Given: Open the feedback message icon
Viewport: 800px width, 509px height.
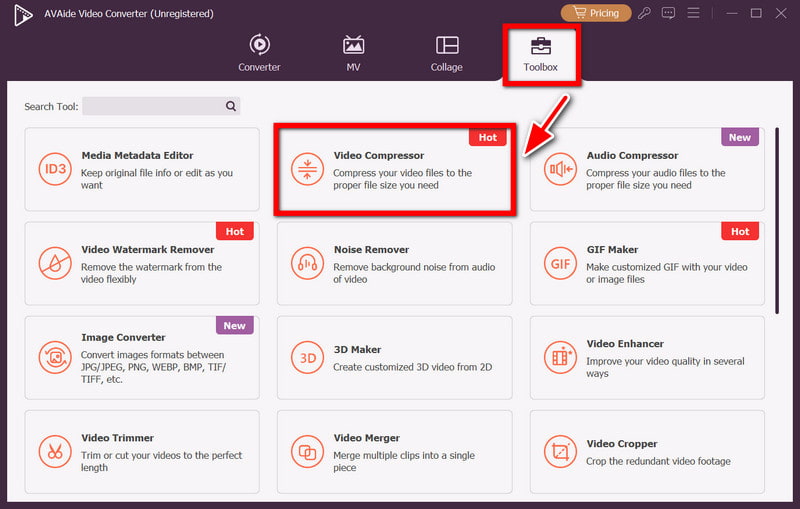Looking at the screenshot, I should click(x=669, y=13).
